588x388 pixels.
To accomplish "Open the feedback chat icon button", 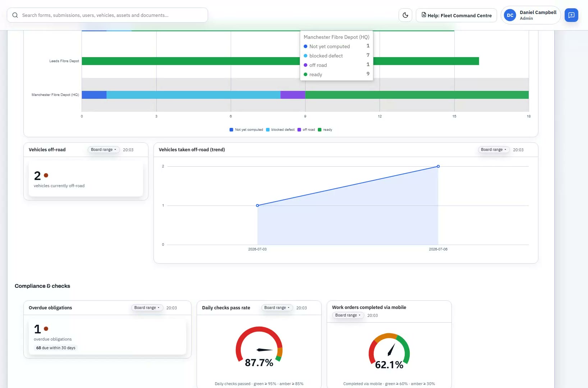I will (x=571, y=15).
